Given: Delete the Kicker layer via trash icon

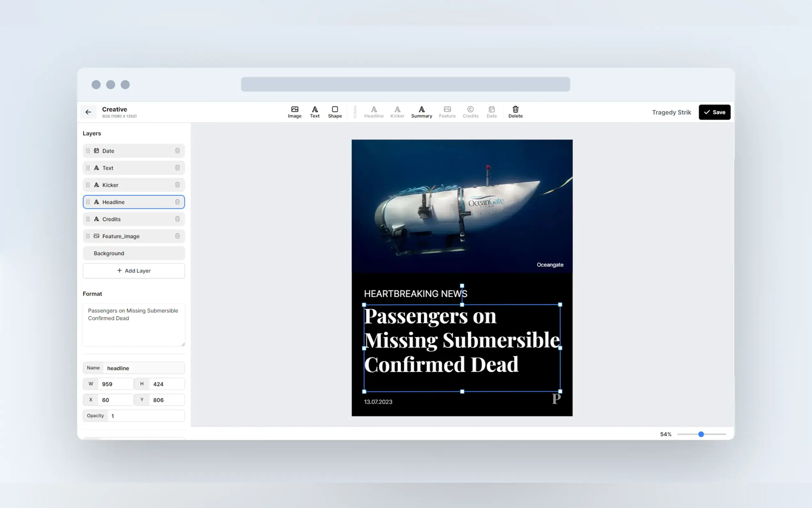Looking at the screenshot, I should (177, 185).
